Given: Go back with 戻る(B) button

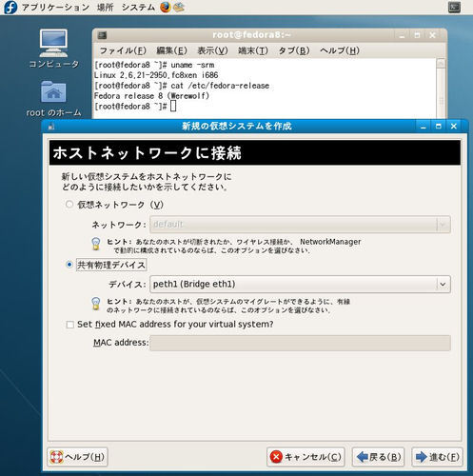Looking at the screenshot, I should tap(378, 457).
